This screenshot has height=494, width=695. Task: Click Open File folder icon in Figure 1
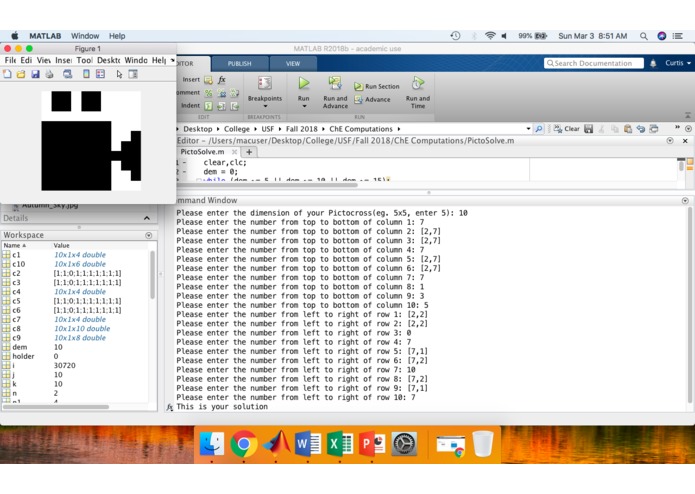tap(21, 74)
